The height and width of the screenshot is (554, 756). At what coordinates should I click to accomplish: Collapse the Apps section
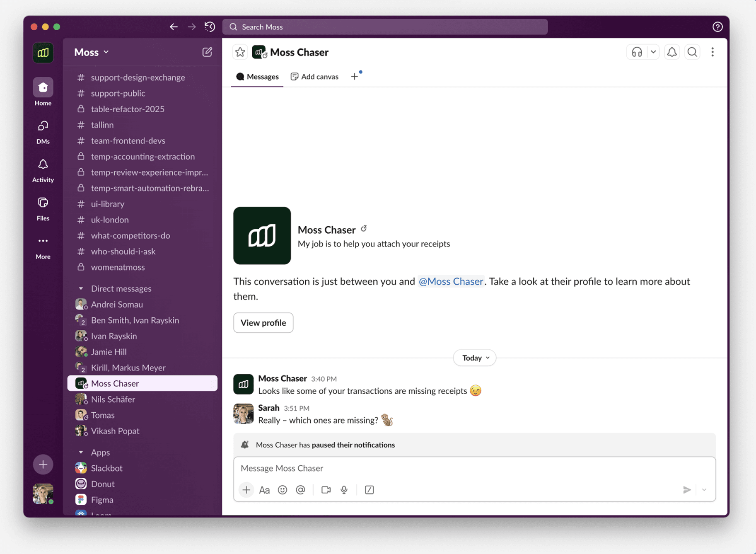(x=81, y=452)
